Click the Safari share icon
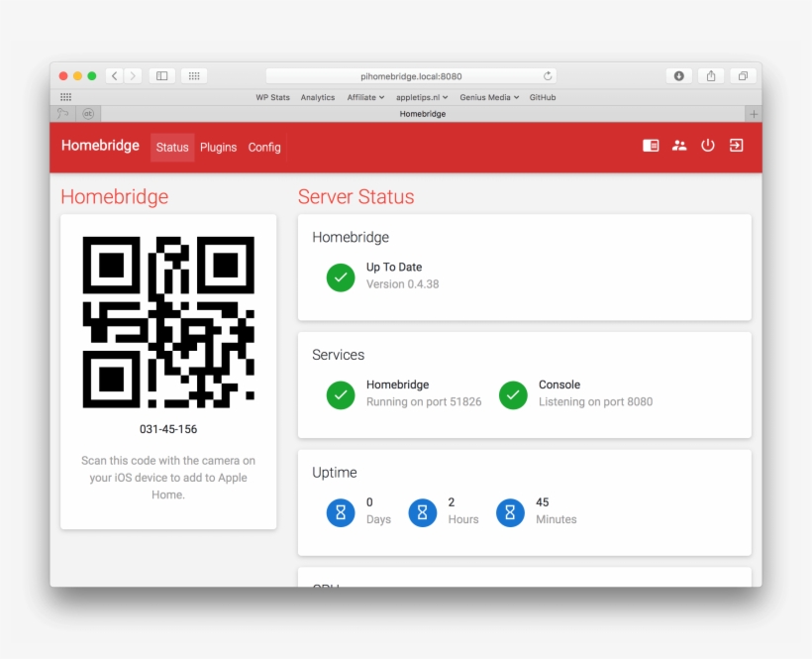This screenshot has height=659, width=812. click(x=710, y=74)
